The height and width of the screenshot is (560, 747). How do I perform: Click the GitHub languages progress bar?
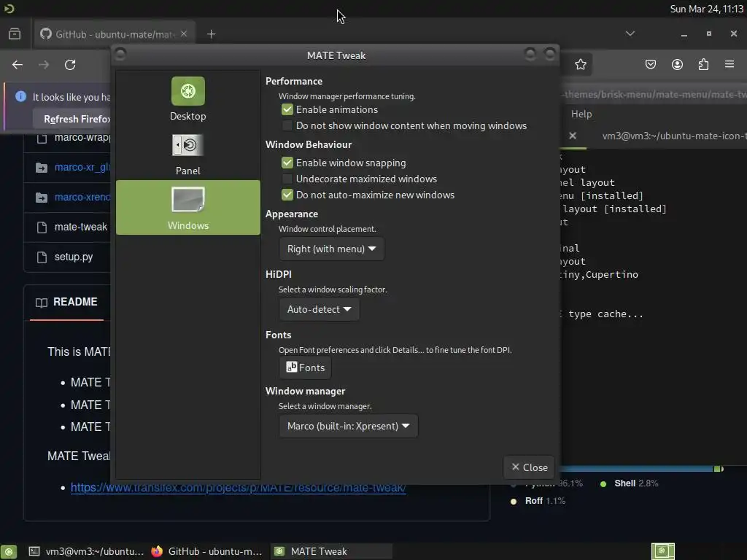click(x=641, y=469)
